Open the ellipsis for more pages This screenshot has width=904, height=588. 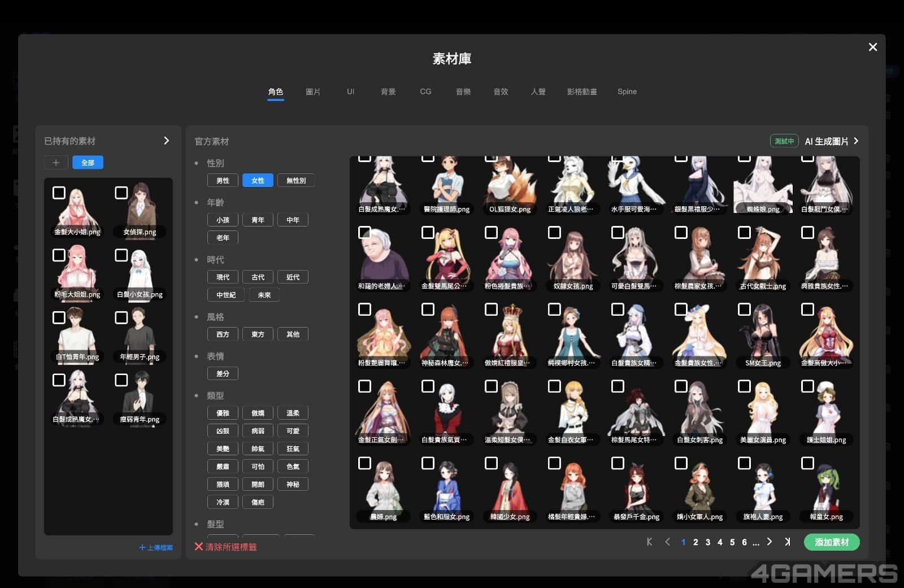tap(756, 542)
